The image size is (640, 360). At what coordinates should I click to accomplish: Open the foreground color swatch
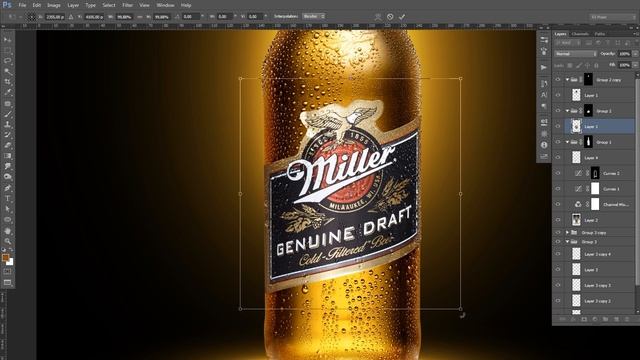[5, 258]
